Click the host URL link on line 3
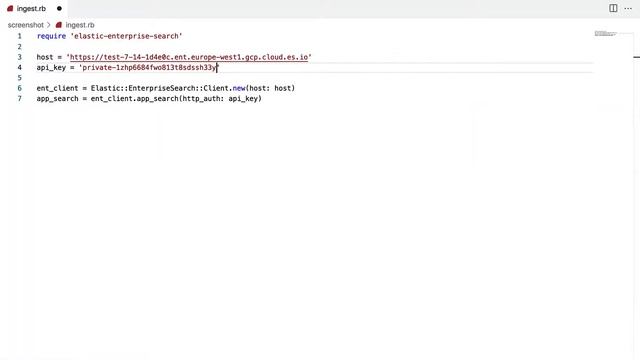 pos(189,57)
